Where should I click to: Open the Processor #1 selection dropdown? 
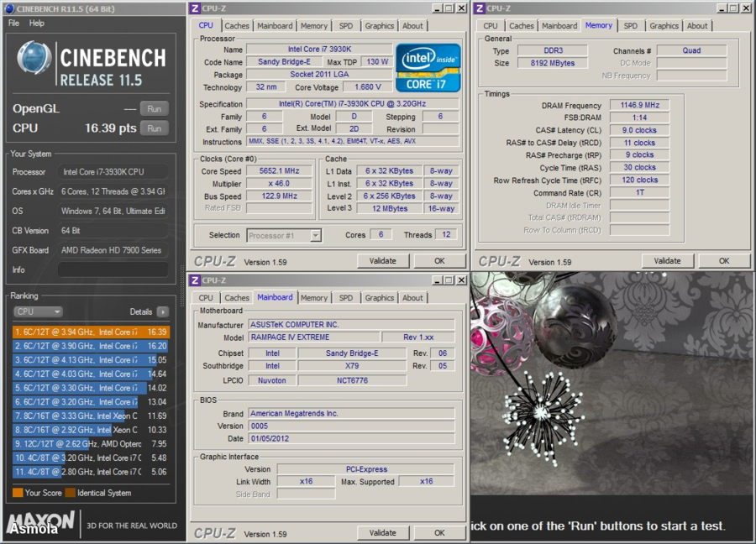point(284,235)
